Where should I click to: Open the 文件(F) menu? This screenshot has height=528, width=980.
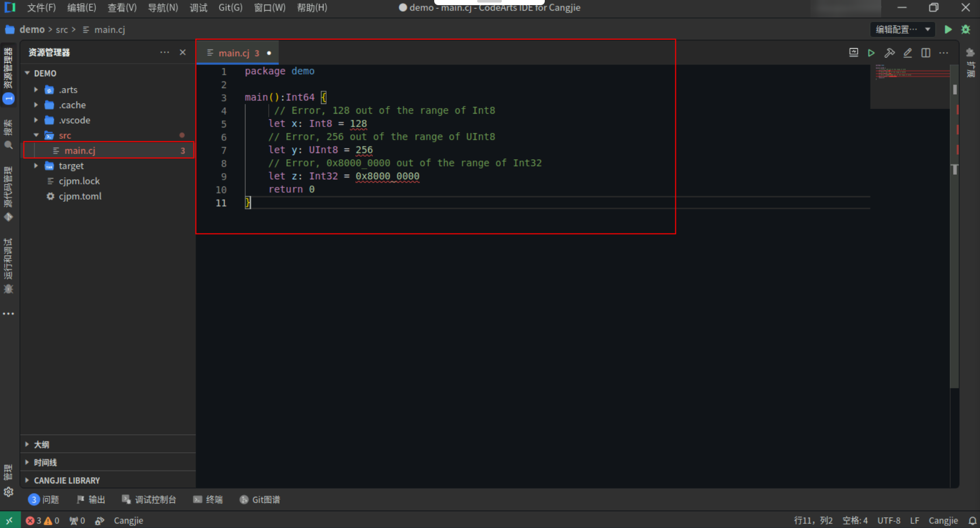pos(41,8)
